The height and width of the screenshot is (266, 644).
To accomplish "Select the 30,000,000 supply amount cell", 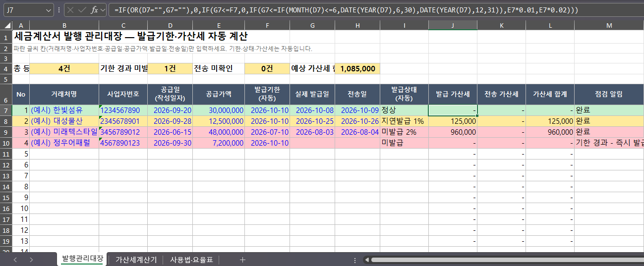I will (219, 110).
